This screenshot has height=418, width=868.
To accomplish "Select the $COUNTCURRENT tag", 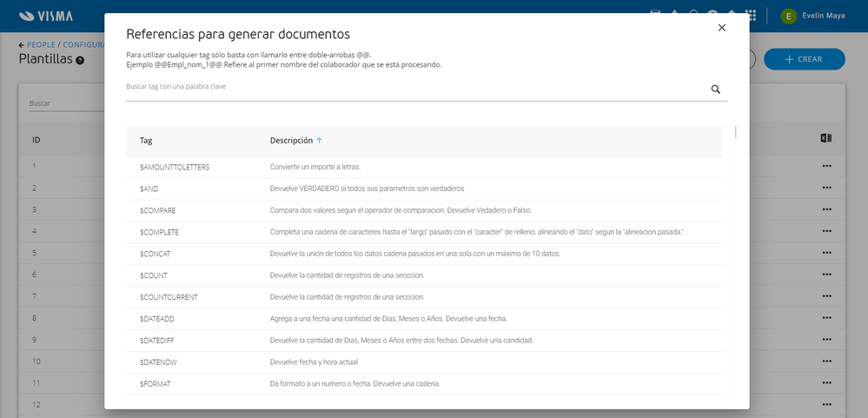I will click(169, 297).
